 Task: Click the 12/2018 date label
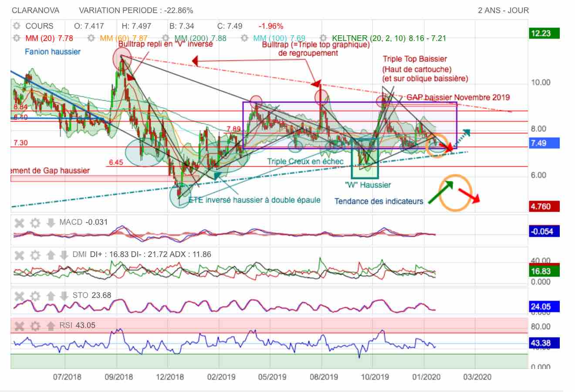169,376
